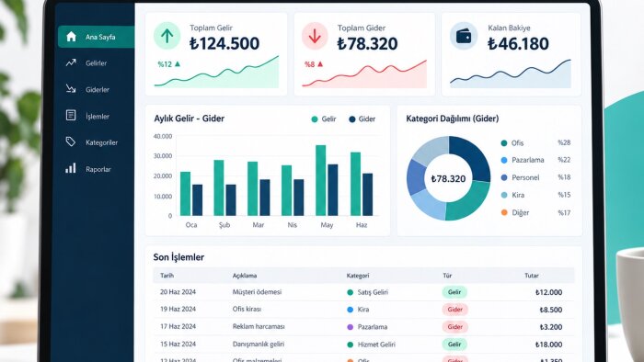The width and height of the screenshot is (644, 362).
Task: Click the Tutar column header
Action: pos(531,276)
